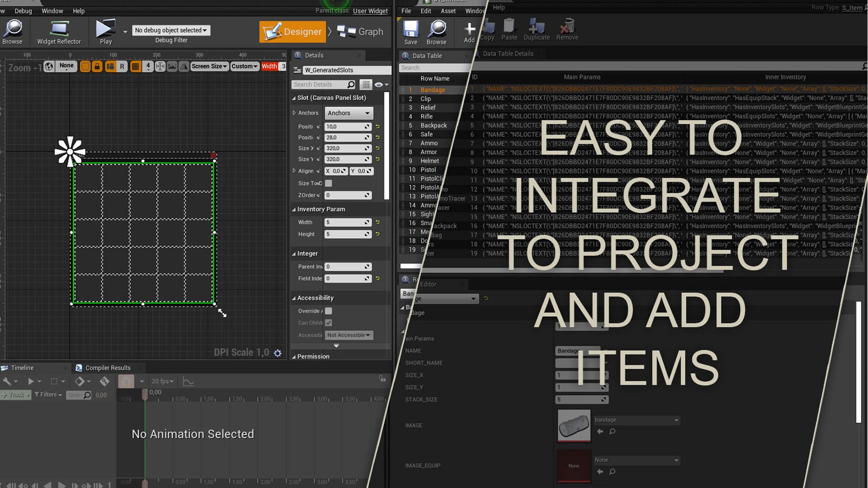Viewport: 868px width, 488px height.
Task: Click the auto-key icon in timeline
Action: click(104, 381)
